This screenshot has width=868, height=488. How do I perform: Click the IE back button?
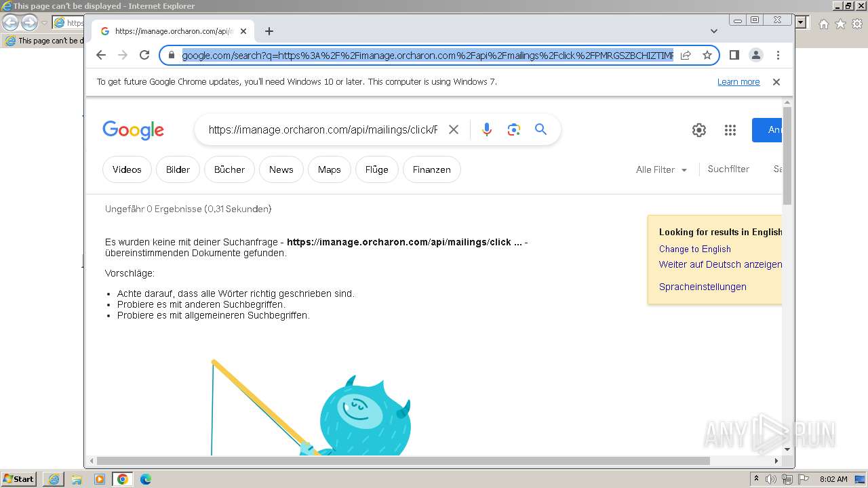pyautogui.click(x=11, y=23)
